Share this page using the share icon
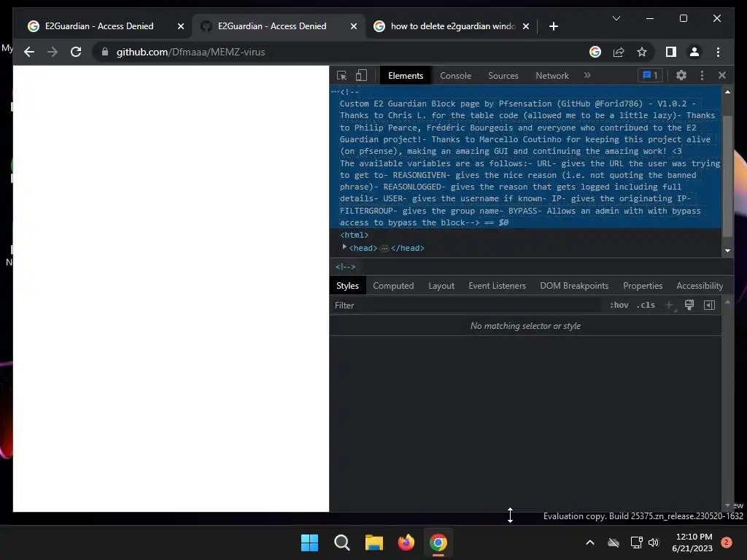This screenshot has height=560, width=747. tap(619, 52)
